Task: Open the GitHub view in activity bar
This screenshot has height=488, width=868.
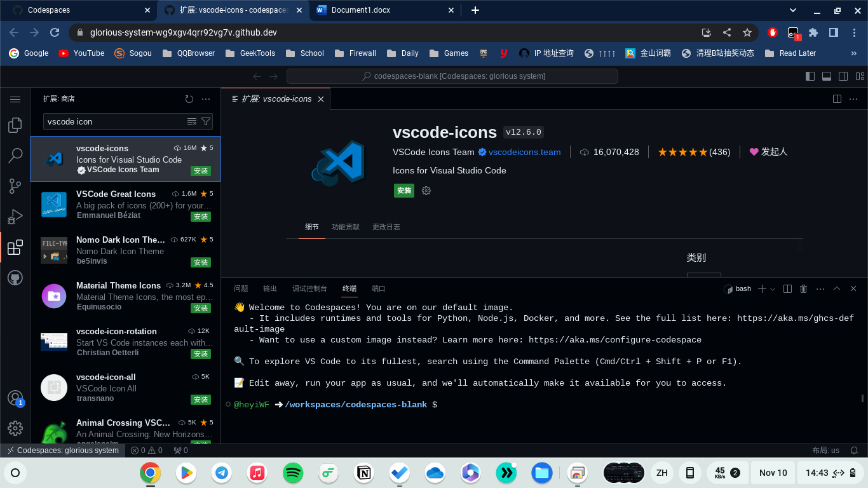Action: [x=15, y=278]
